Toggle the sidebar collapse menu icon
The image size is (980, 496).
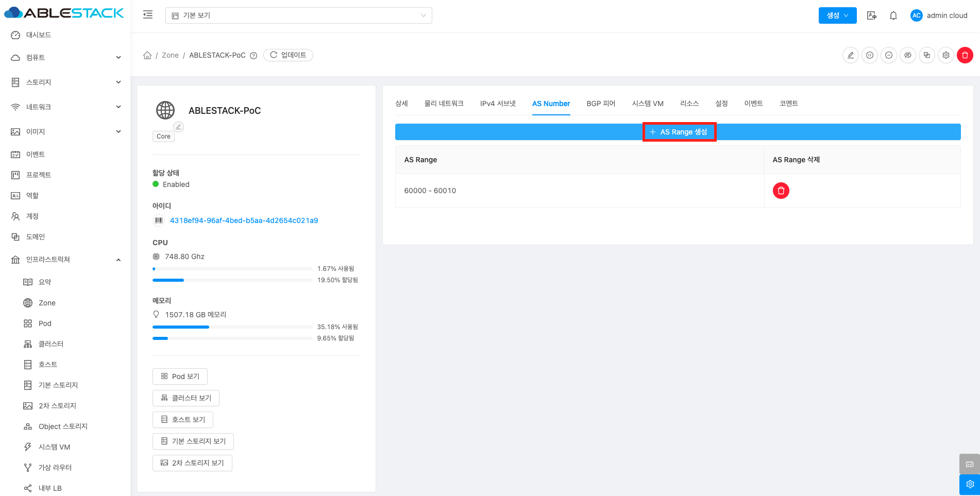(x=148, y=15)
